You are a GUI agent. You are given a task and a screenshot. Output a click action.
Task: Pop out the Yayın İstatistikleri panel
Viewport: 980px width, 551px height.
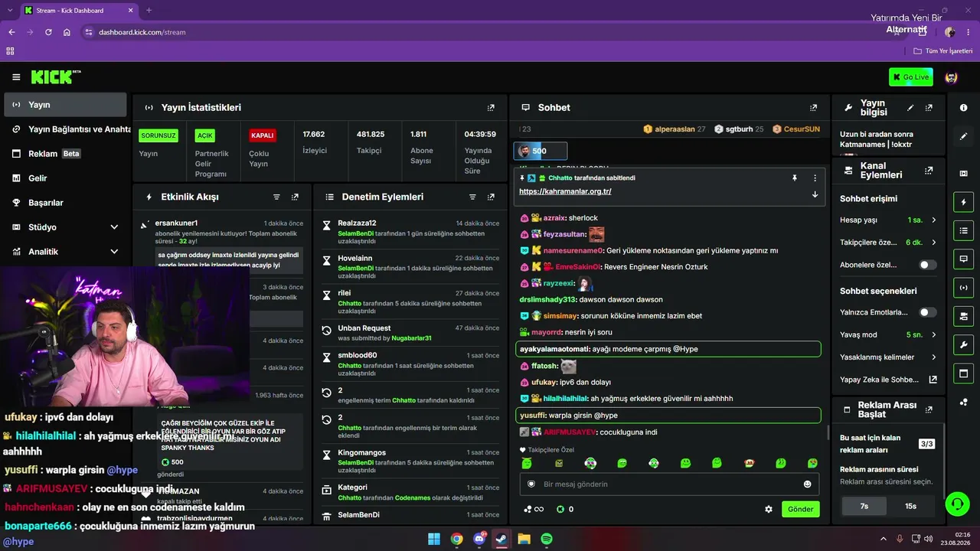(x=491, y=108)
